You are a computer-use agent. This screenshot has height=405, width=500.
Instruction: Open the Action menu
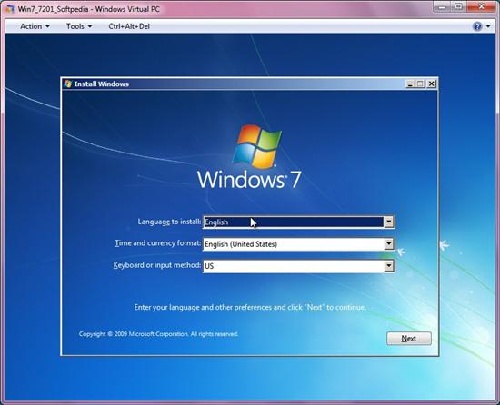34,26
